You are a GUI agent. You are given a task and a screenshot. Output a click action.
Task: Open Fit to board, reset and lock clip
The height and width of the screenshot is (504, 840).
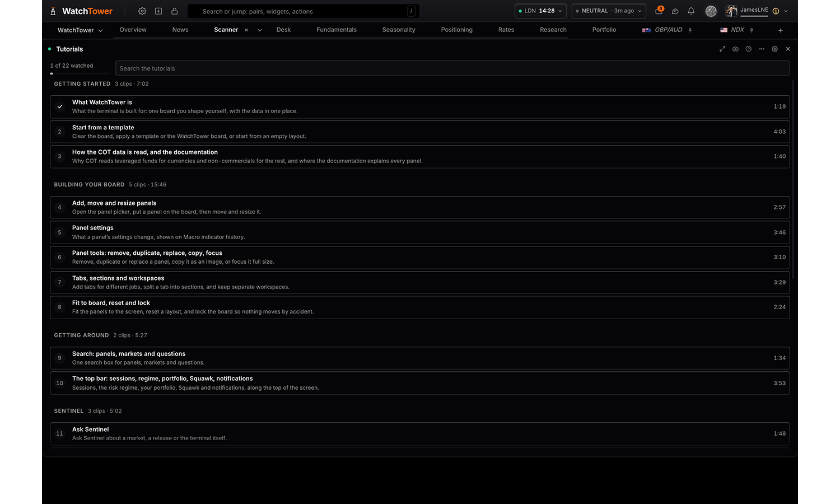[420, 307]
